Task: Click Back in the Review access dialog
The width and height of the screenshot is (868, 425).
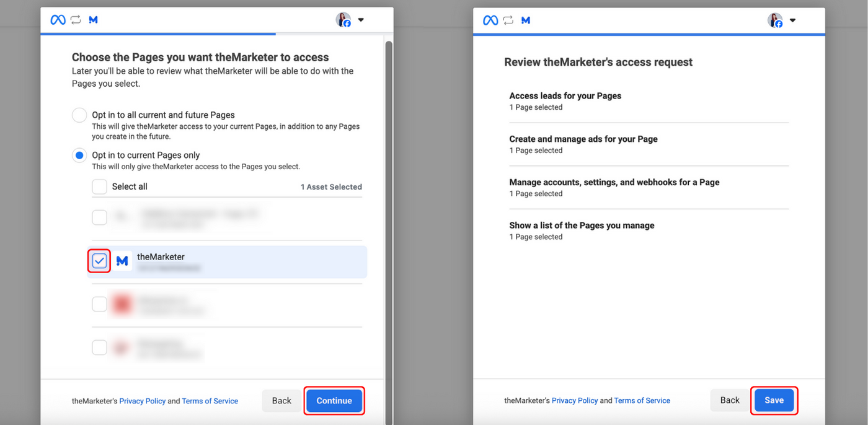Action: (x=730, y=400)
